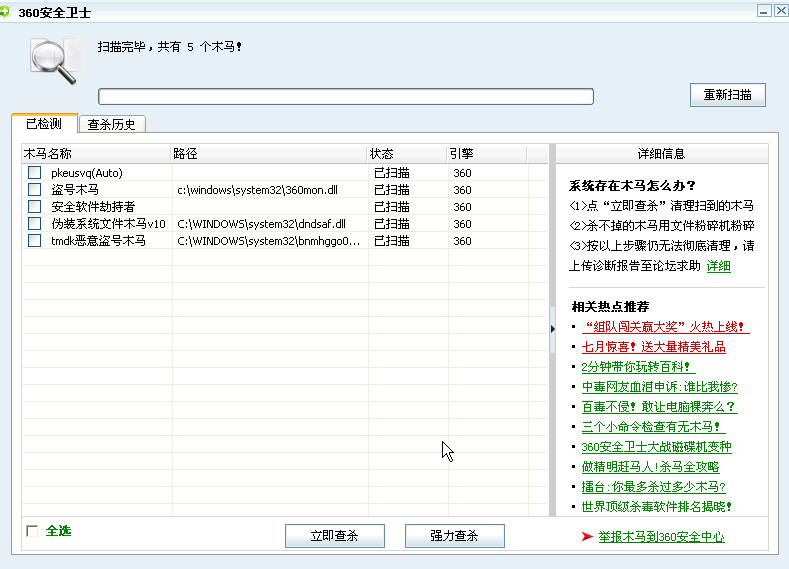Click the 详细信息 panel header
The width and height of the screenshot is (789, 569).
pos(662,153)
